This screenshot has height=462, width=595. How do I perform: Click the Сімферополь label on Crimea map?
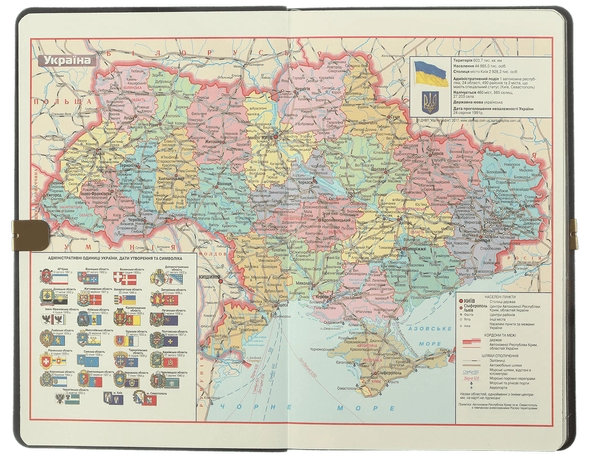pyautogui.click(x=389, y=373)
